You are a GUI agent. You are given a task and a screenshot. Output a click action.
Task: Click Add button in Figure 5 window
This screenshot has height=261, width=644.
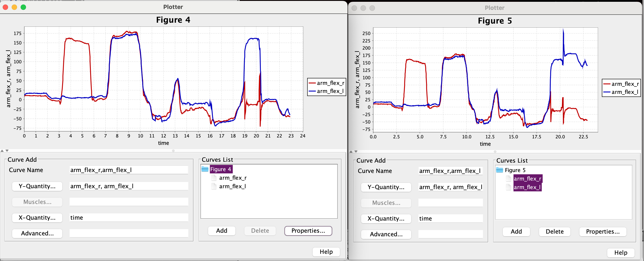coord(516,232)
